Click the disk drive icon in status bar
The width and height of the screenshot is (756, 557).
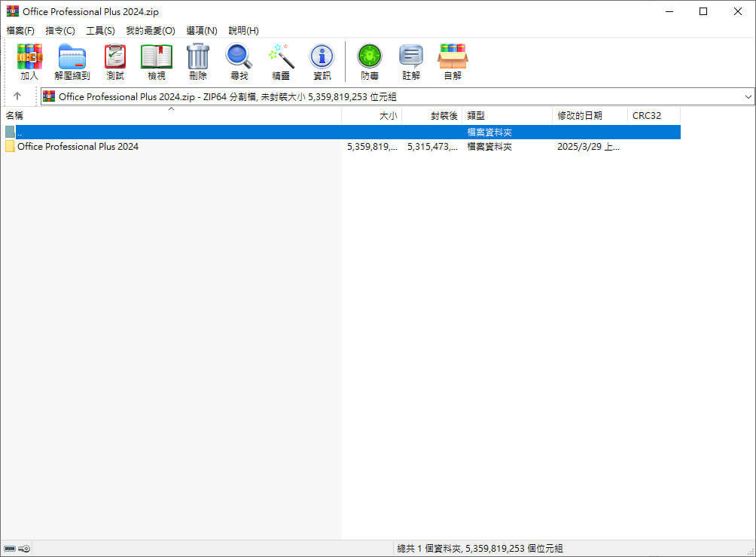10,548
